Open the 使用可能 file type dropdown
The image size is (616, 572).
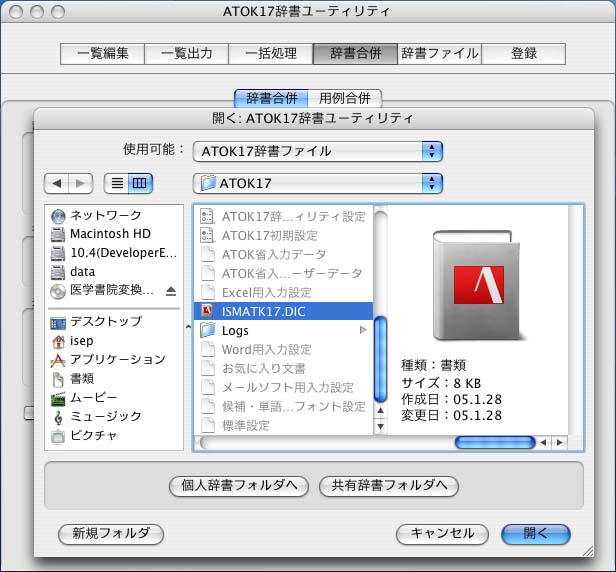(318, 151)
